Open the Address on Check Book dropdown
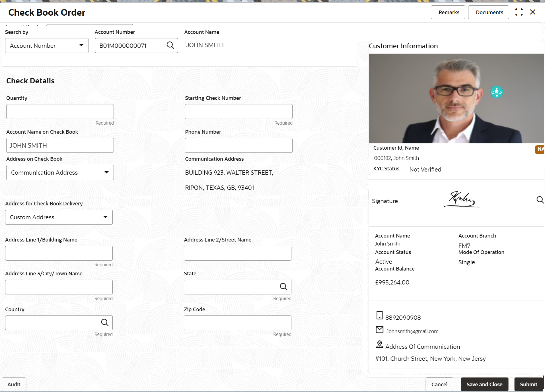Image resolution: width=545 pixels, height=392 pixels. click(60, 173)
